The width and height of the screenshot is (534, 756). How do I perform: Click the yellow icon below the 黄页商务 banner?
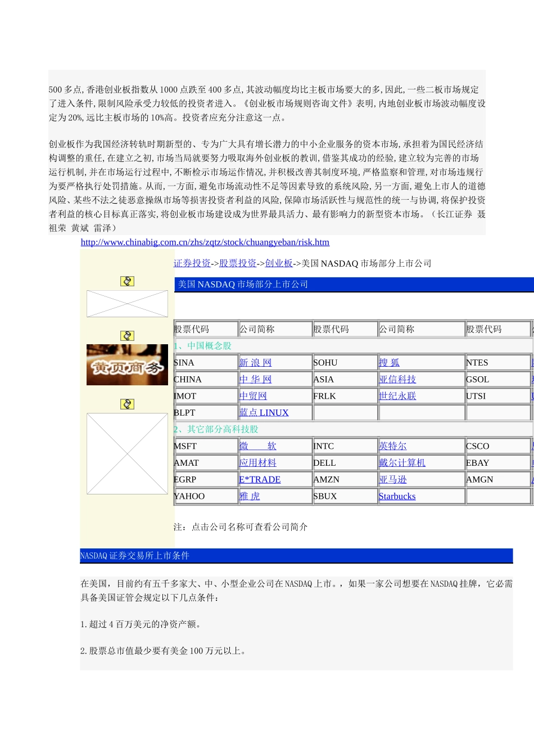point(127,404)
